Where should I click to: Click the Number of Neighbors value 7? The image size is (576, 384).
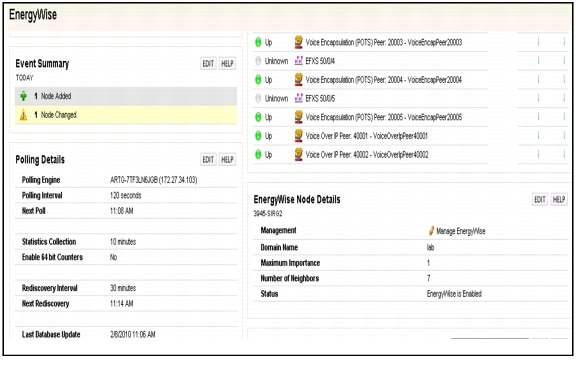click(429, 278)
